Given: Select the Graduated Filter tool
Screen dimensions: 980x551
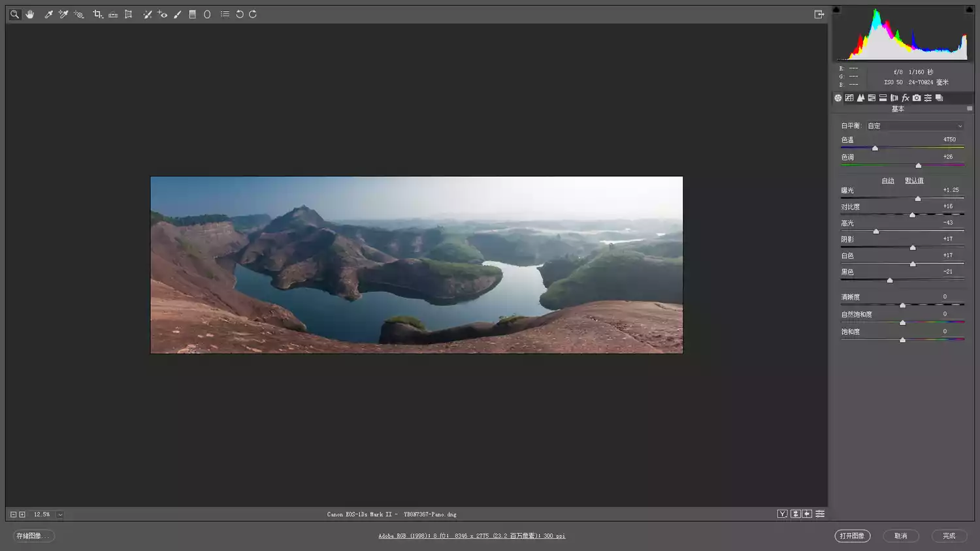Looking at the screenshot, I should pyautogui.click(x=192, y=14).
